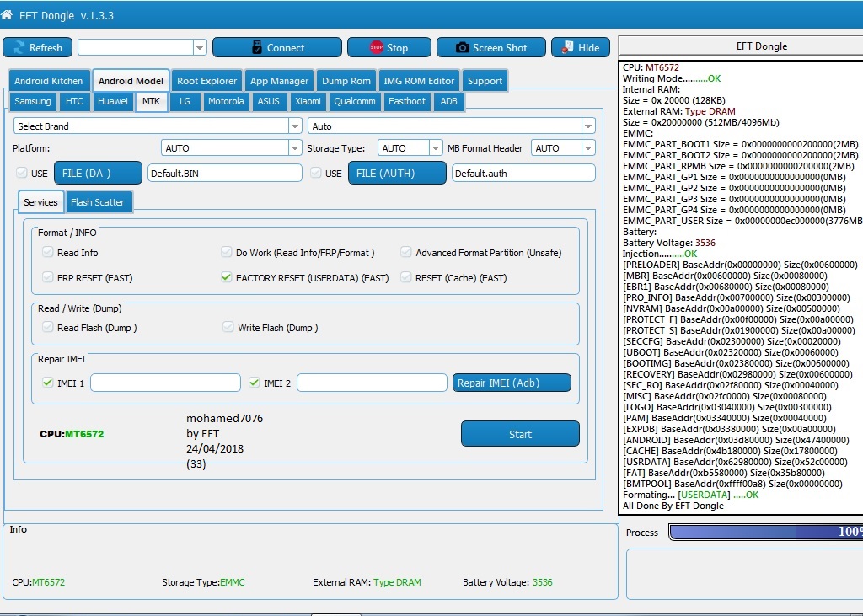Open the Root Explorer tab
The width and height of the screenshot is (863, 616).
coord(207,81)
